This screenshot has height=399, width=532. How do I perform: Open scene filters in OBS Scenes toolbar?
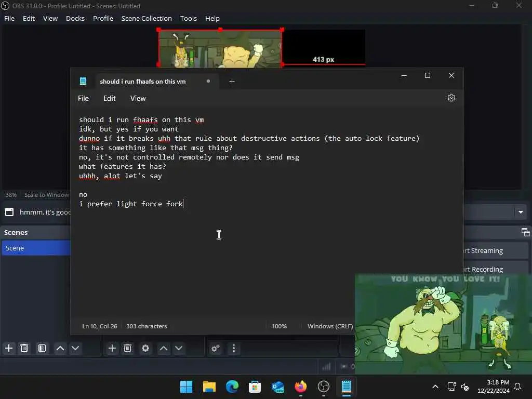pos(42,348)
